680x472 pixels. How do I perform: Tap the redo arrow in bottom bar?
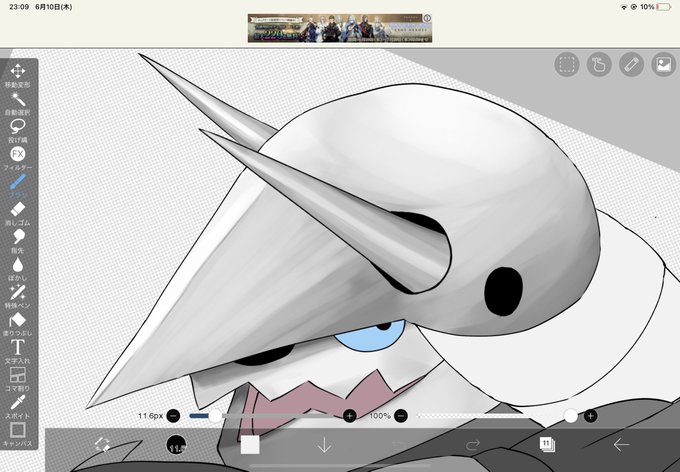point(473,445)
